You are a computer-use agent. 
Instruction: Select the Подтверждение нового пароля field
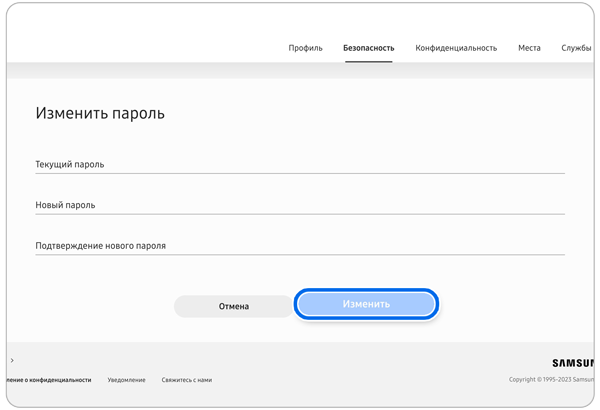click(x=300, y=245)
